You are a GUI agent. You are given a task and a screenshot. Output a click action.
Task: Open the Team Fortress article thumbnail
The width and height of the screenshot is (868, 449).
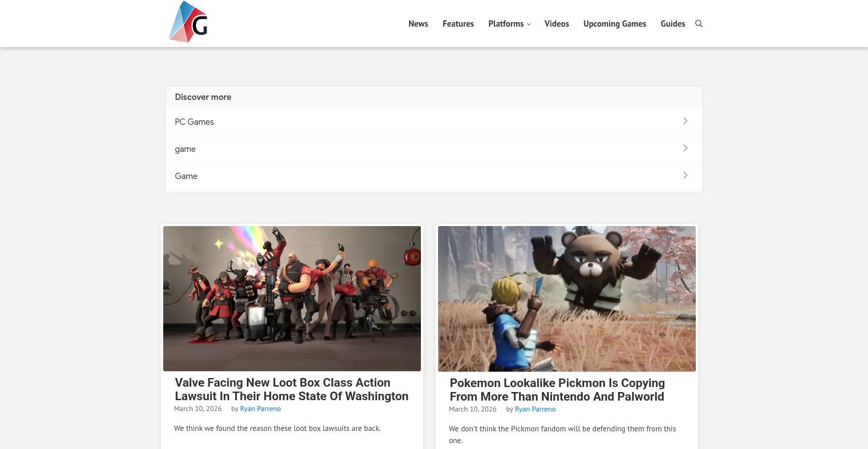coord(292,298)
